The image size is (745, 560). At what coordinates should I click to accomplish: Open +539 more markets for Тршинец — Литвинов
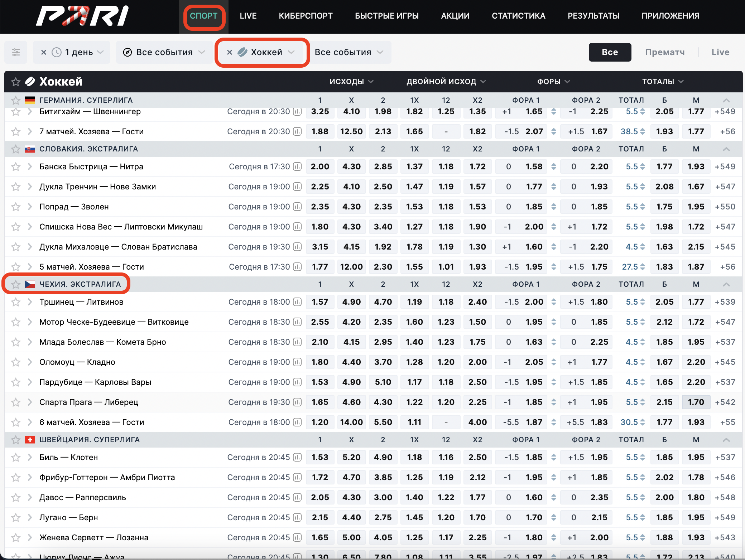(x=725, y=302)
